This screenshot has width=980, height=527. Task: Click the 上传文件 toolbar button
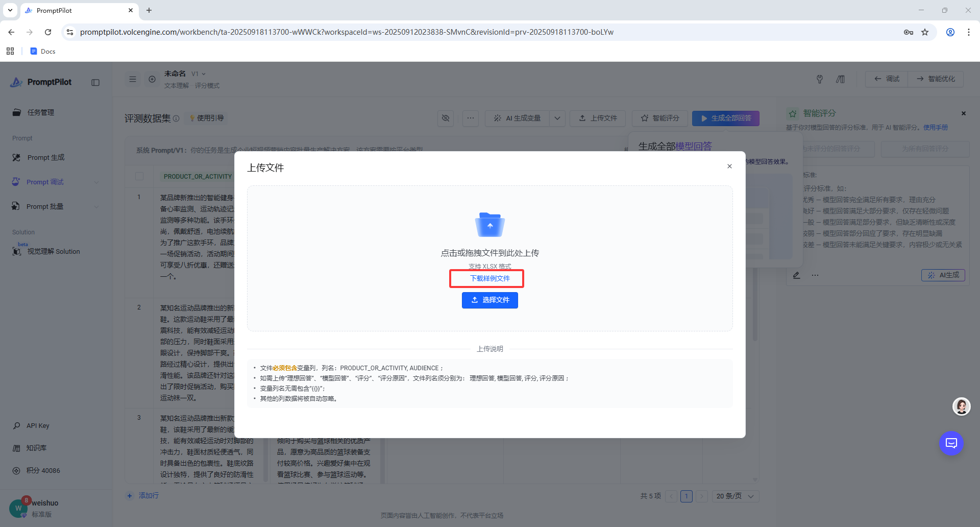[598, 118]
